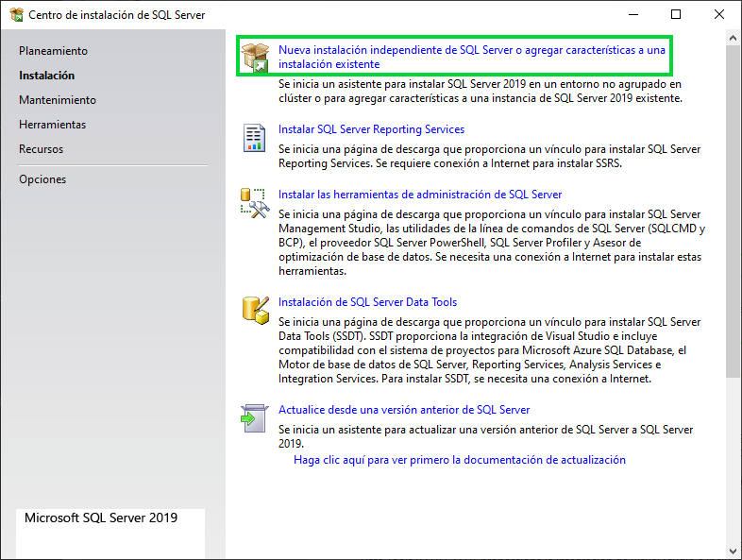This screenshot has width=742, height=560.
Task: Open Instalar SQL Server Reporting Services link
Action: [372, 129]
